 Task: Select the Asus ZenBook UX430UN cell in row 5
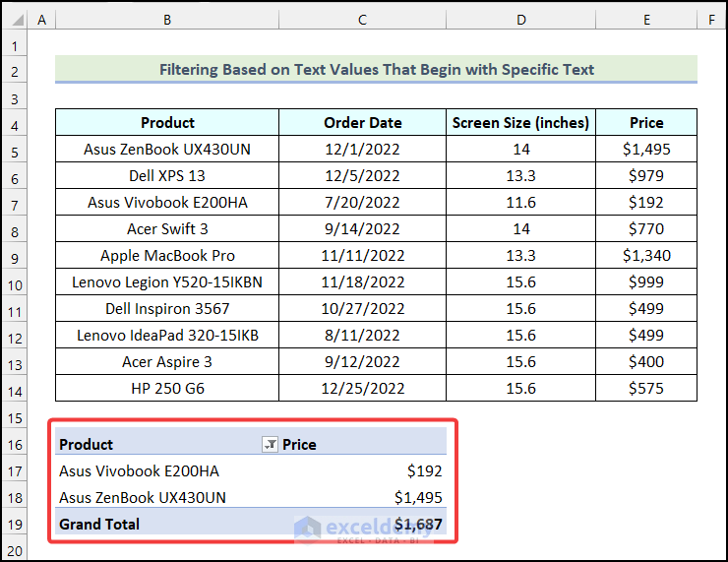tap(167, 150)
